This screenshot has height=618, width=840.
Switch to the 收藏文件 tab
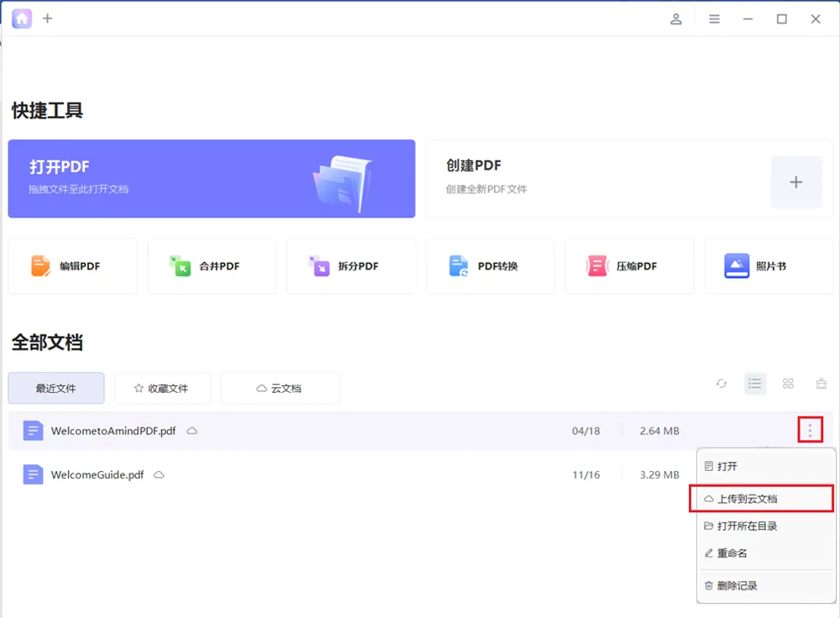pos(162,388)
